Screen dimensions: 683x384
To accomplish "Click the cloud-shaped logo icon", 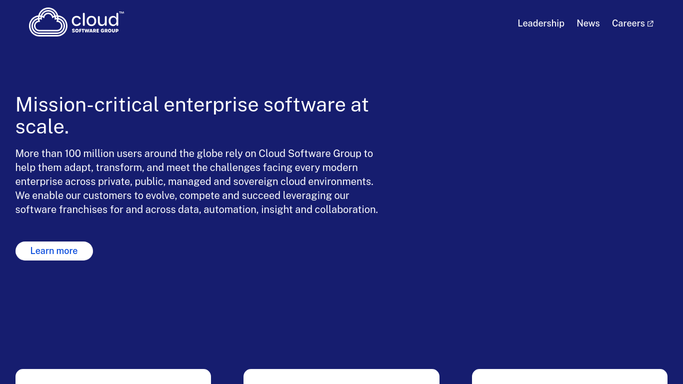I will coord(48,22).
